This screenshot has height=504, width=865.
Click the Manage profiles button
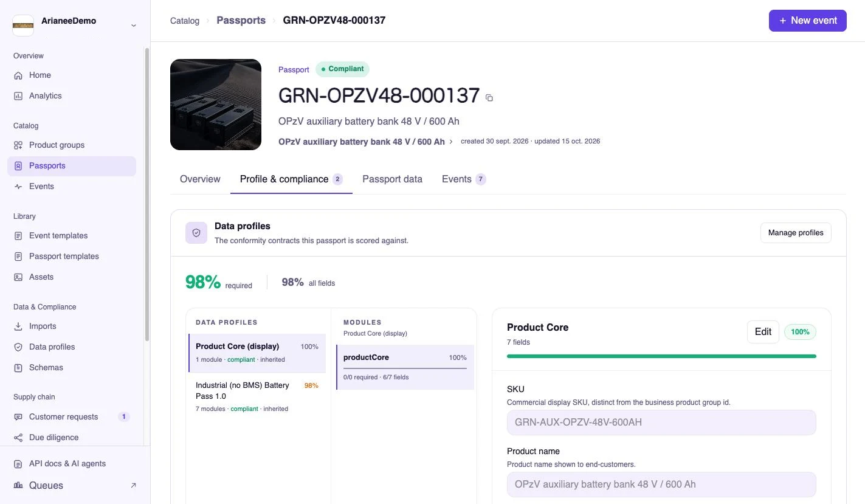pyautogui.click(x=796, y=233)
